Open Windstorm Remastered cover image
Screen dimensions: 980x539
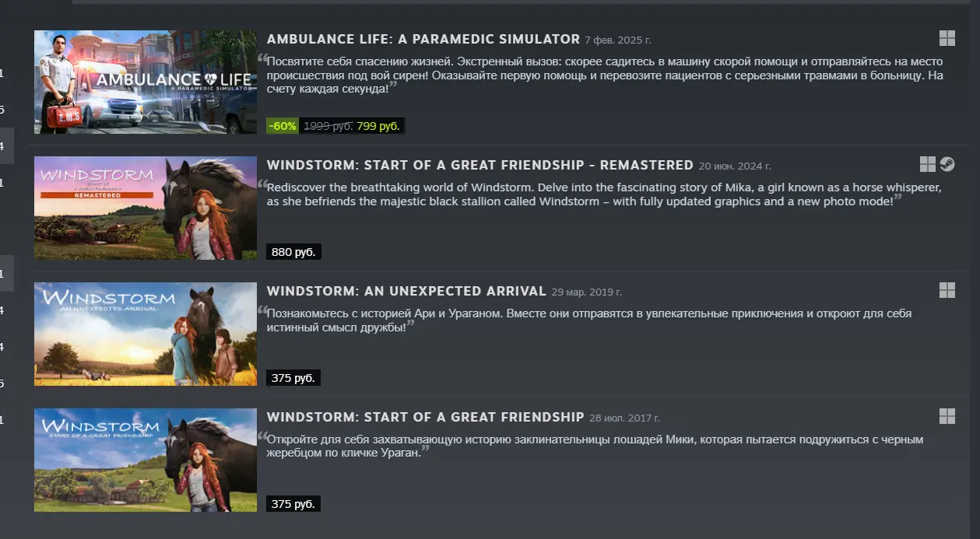146,208
